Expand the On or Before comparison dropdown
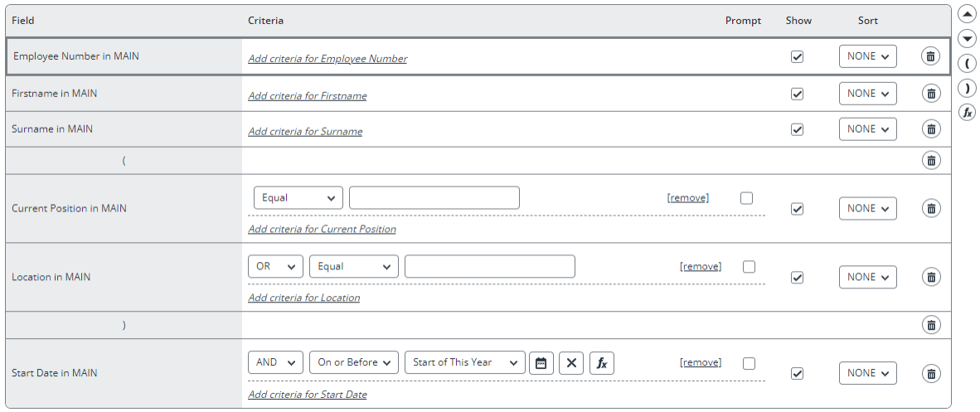Viewport: 980px width, 412px height. tap(354, 362)
